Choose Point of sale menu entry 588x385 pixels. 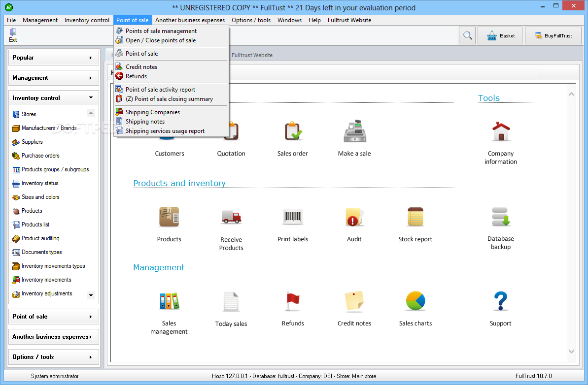point(172,54)
